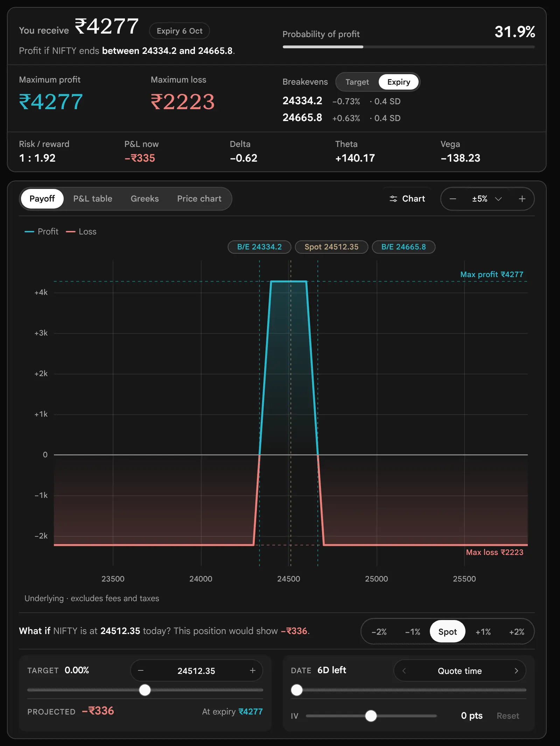Switch to the P&L table tab
560x746 pixels.
tap(93, 199)
